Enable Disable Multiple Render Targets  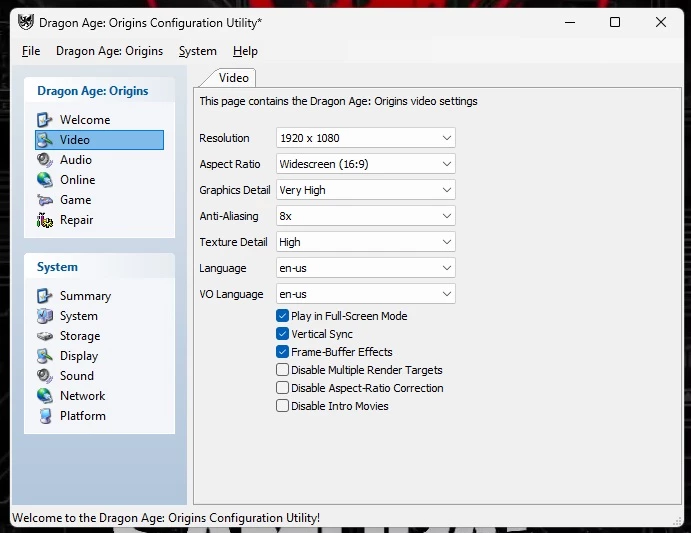(x=282, y=369)
